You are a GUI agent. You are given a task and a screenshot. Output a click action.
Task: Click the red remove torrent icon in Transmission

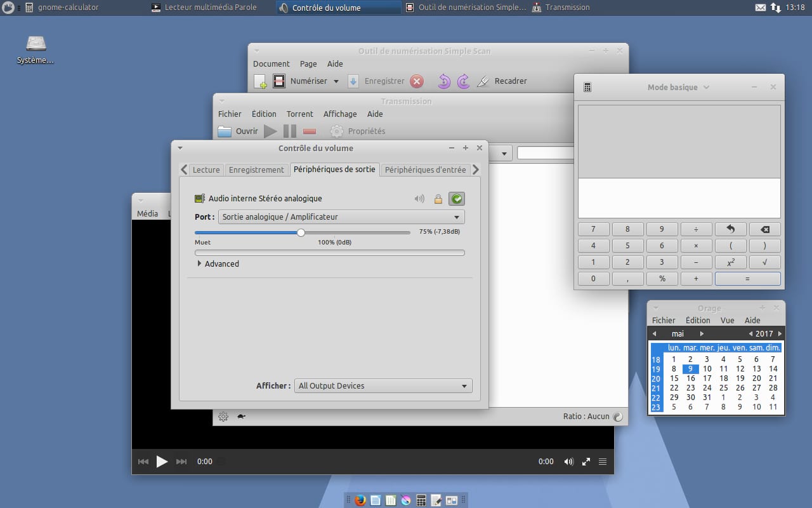click(x=310, y=131)
